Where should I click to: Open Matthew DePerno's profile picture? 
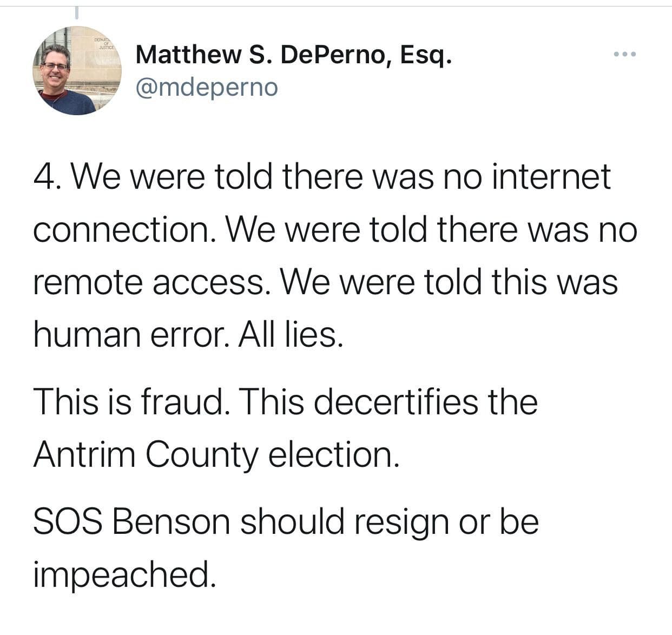pyautogui.click(x=77, y=70)
